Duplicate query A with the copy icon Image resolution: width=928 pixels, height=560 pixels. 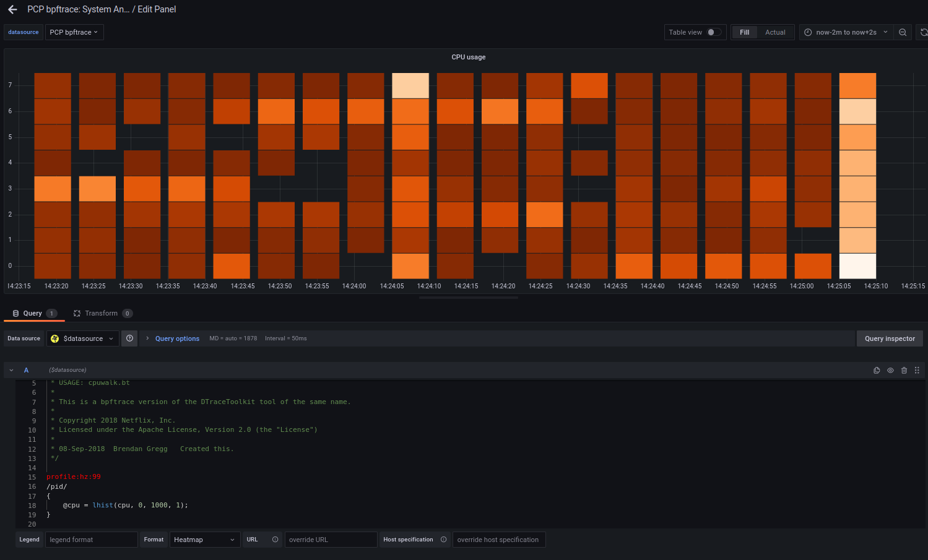click(x=877, y=370)
